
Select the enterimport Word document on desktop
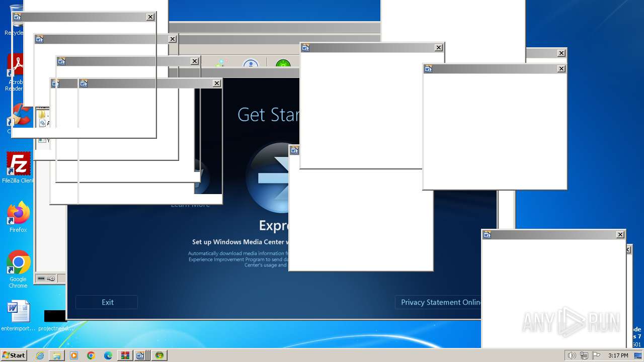pyautogui.click(x=19, y=316)
